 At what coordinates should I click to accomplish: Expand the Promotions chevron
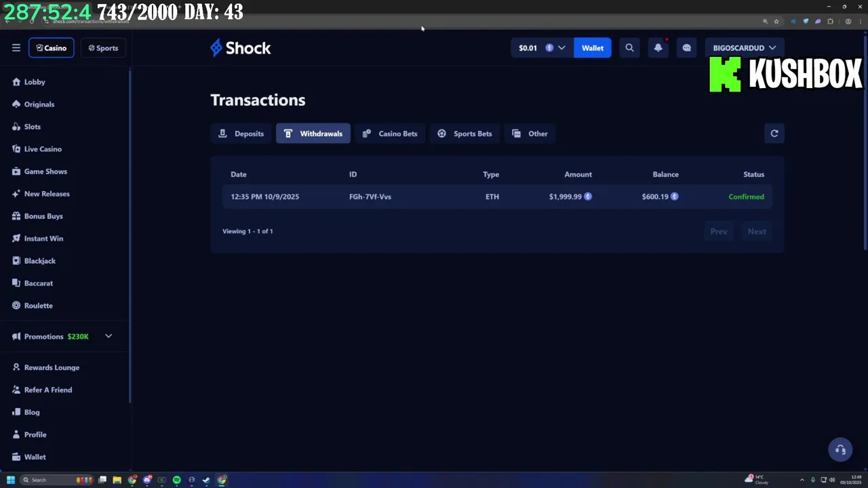pyautogui.click(x=108, y=336)
